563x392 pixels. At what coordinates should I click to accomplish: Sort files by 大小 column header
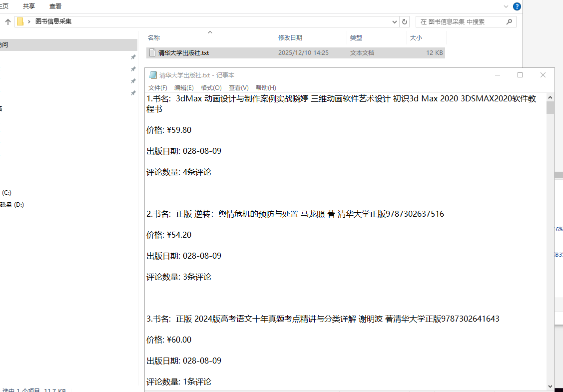tap(427, 37)
